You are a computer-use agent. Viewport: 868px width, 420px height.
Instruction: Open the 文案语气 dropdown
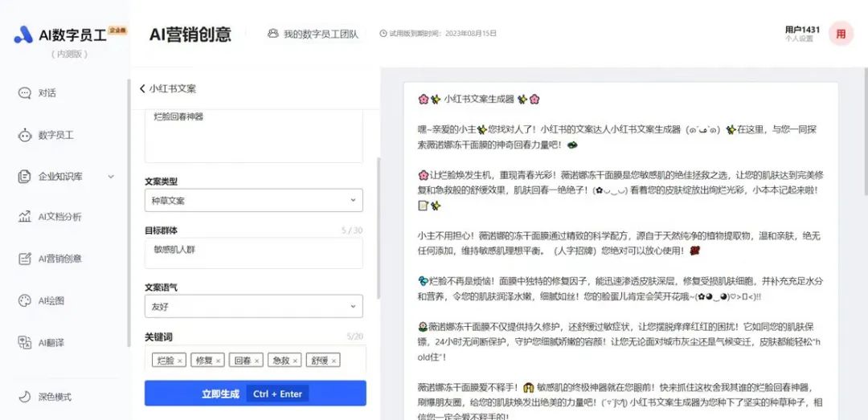click(x=253, y=306)
